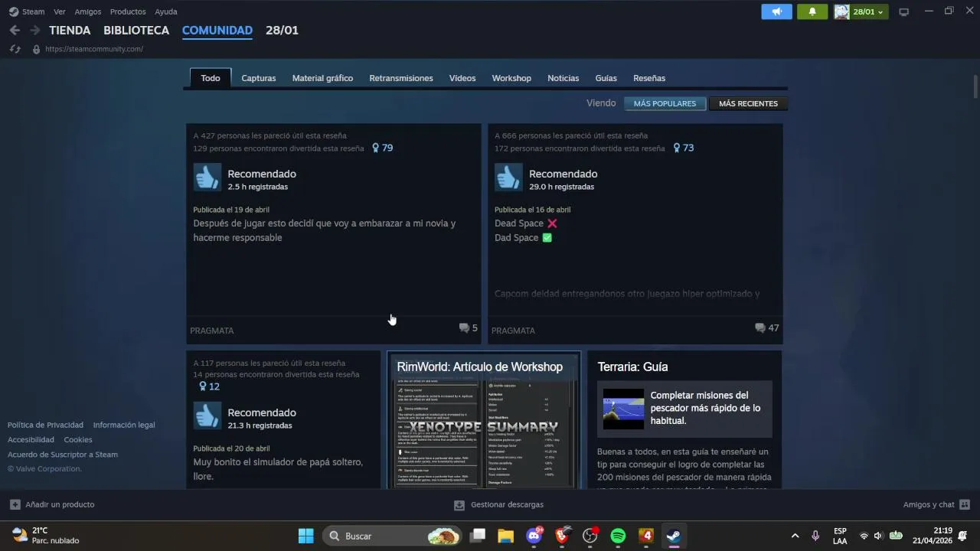Click the Windows taskbar Buscar search box
This screenshot has height=551, width=980.
tap(393, 536)
